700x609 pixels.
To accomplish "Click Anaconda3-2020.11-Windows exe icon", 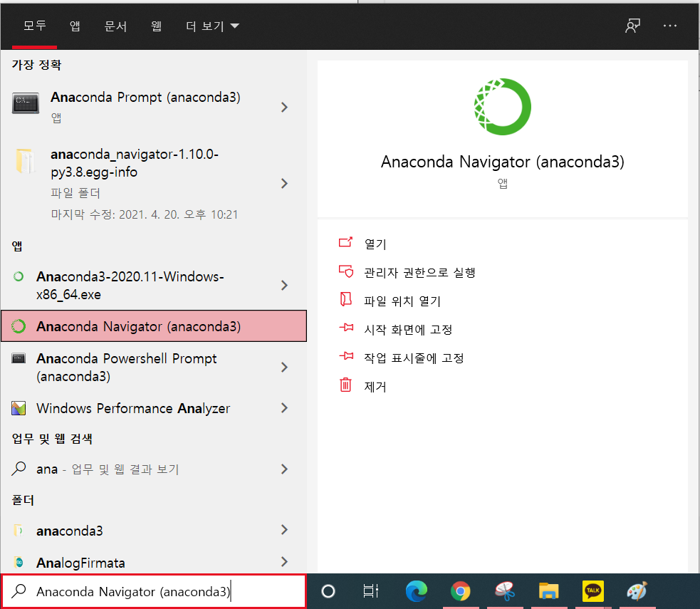I will click(19, 276).
